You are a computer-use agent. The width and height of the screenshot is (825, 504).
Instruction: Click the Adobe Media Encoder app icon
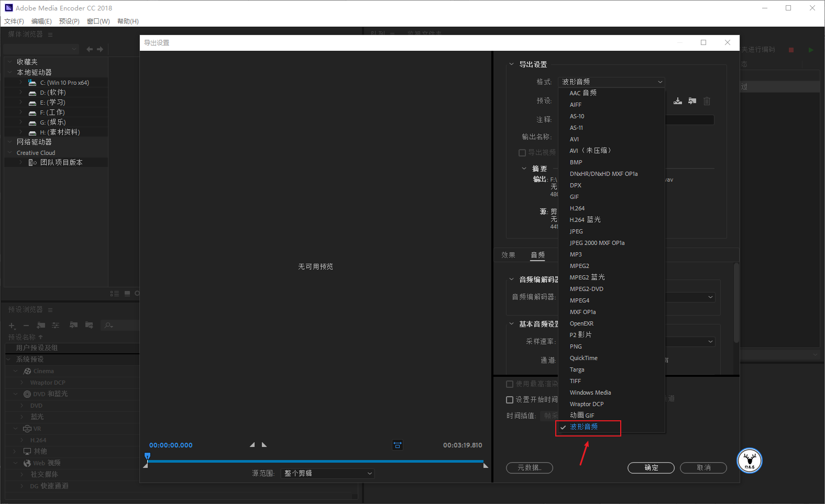click(x=9, y=8)
